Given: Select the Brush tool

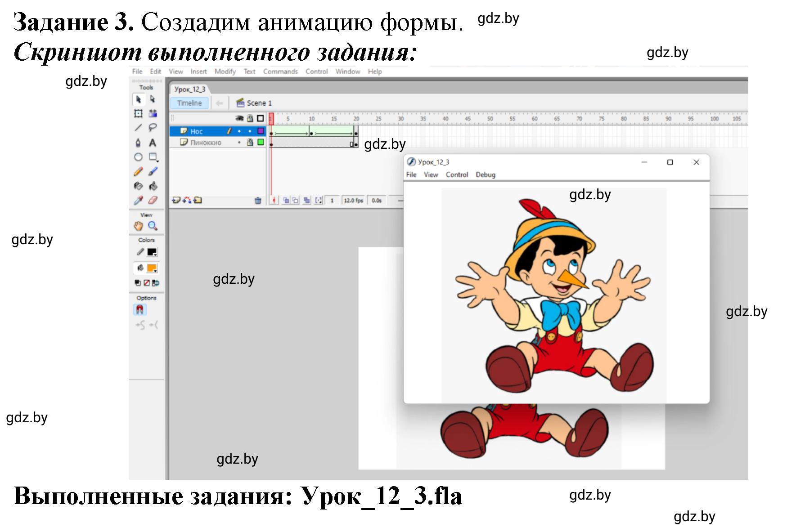Looking at the screenshot, I should (x=153, y=171).
